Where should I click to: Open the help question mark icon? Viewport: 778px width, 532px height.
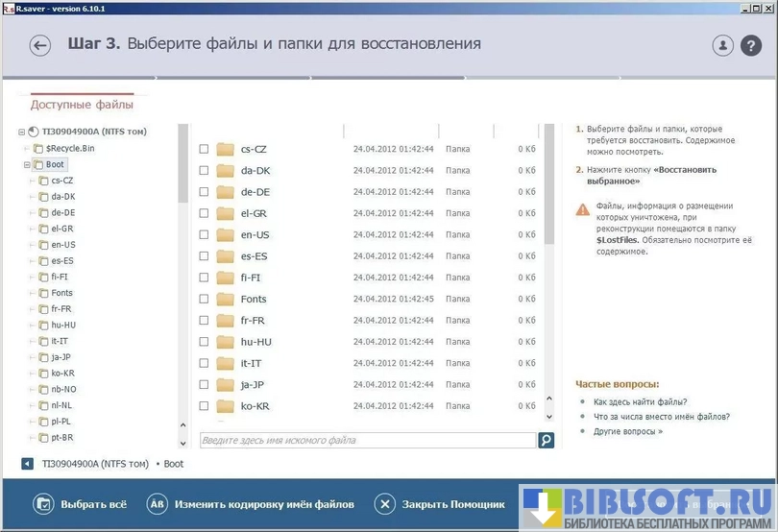[x=750, y=45]
